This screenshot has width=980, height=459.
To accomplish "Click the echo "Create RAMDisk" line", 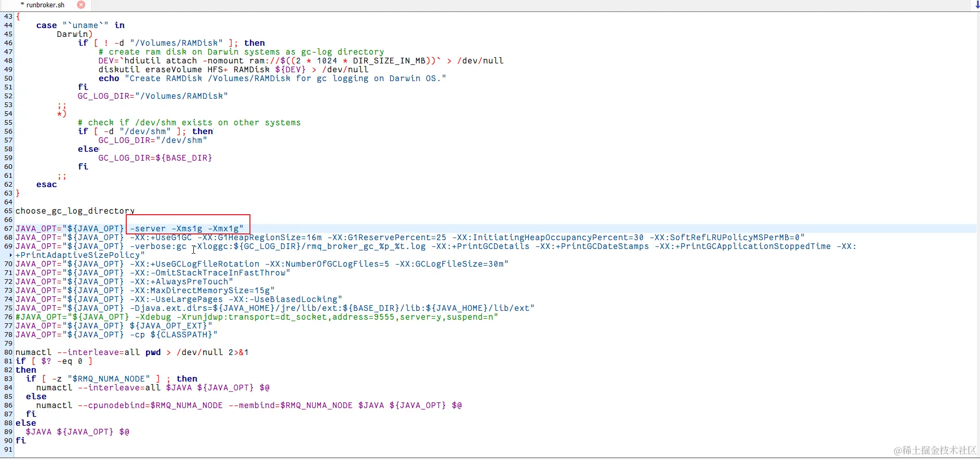I will coord(272,78).
